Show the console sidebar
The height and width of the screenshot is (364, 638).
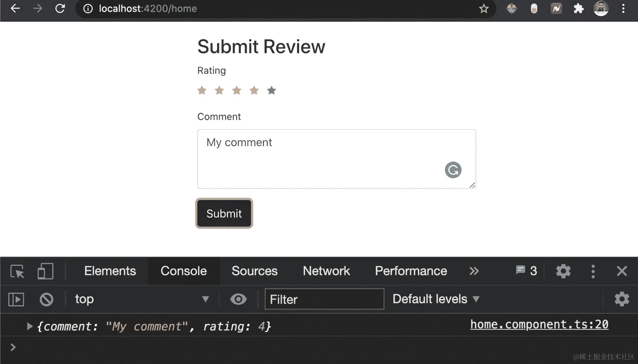(16, 299)
